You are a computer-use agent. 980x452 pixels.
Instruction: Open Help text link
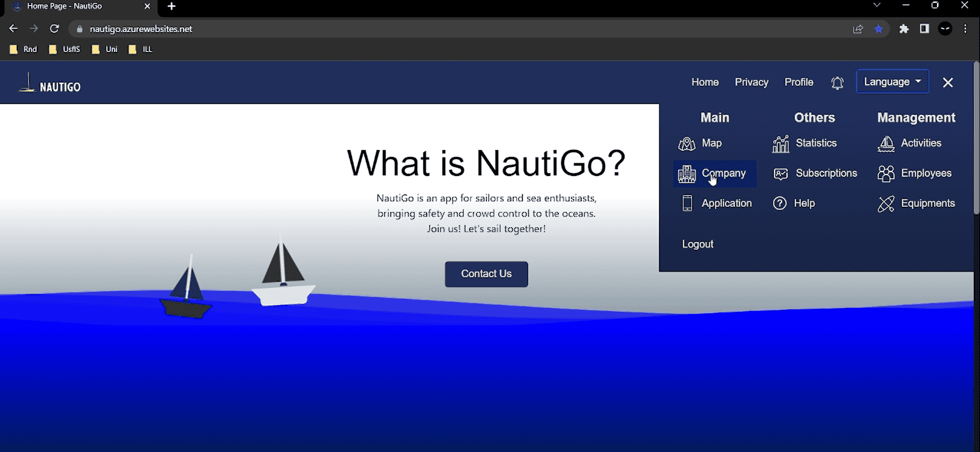point(804,203)
